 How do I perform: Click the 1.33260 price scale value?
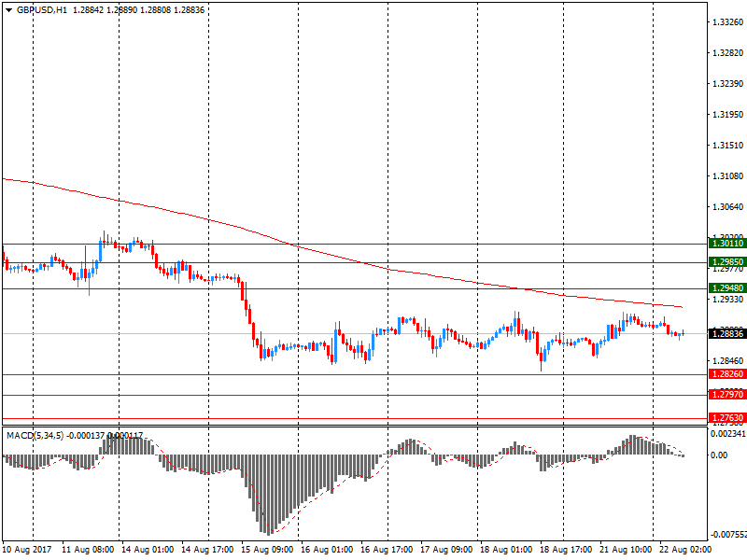[727, 21]
